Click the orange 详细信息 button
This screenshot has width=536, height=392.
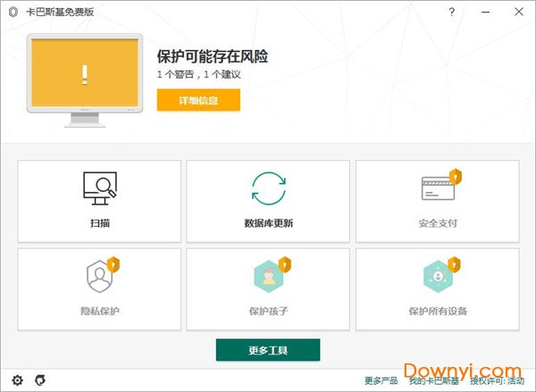(198, 99)
